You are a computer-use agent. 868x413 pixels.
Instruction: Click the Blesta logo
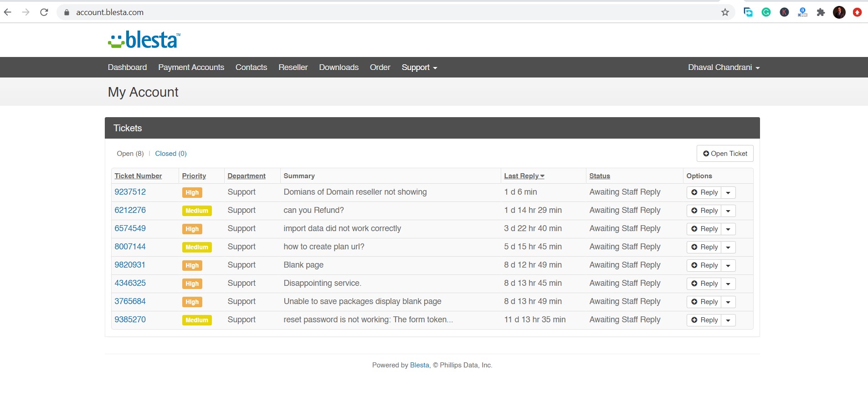pyautogui.click(x=144, y=40)
